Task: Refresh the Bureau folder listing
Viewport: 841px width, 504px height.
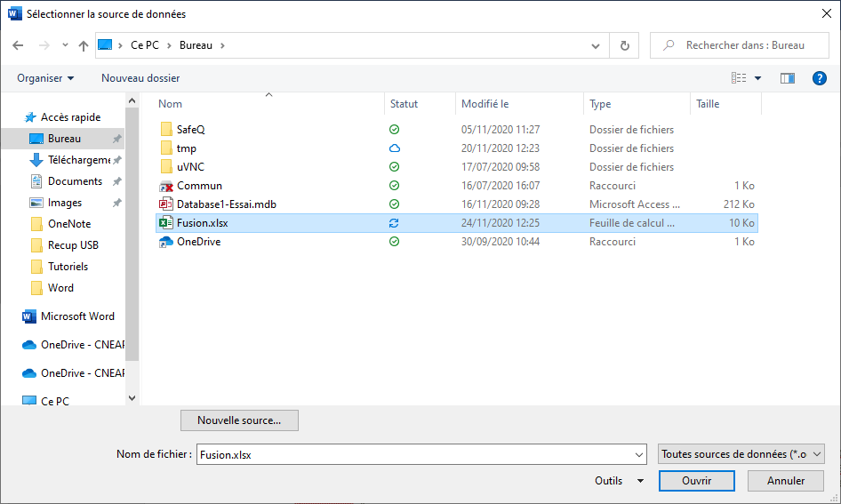Action: pos(624,45)
